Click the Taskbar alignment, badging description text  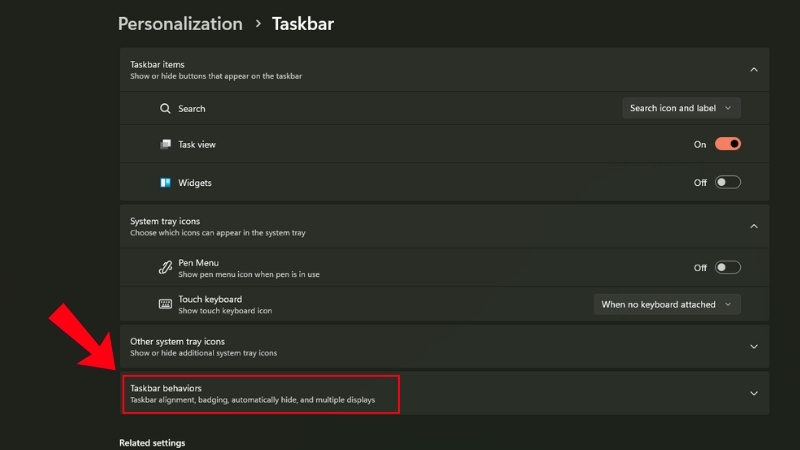253,400
